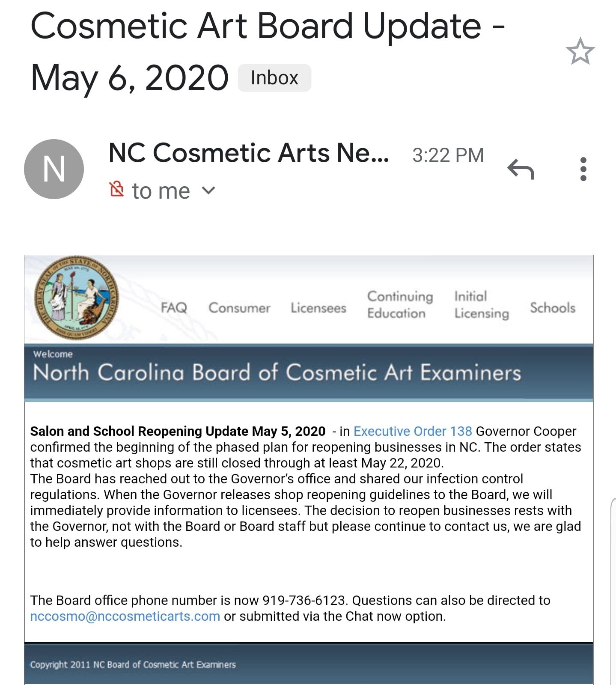Tap sender name NC Cosmetic Arts Ne...

[x=249, y=153]
